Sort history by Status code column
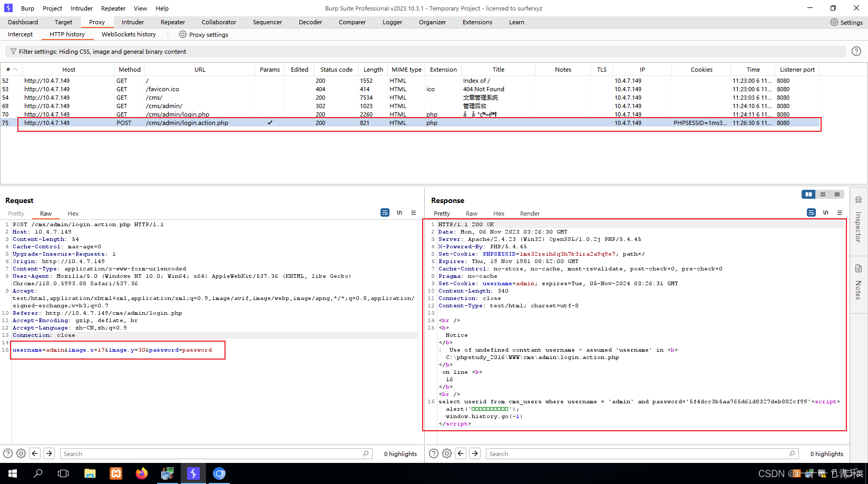The image size is (868, 484). click(x=336, y=70)
